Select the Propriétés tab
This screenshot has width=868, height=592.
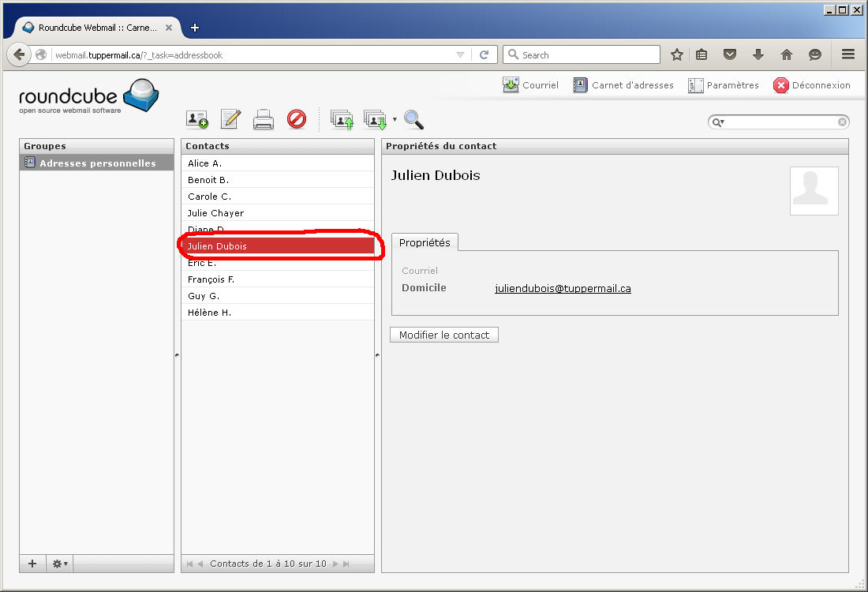click(425, 242)
